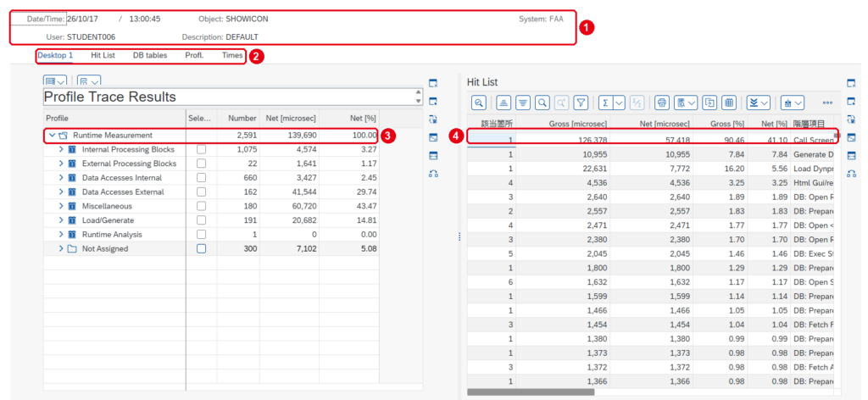The height and width of the screenshot is (400, 868).
Task: Expand the Miscellaneous node
Action: tap(61, 206)
